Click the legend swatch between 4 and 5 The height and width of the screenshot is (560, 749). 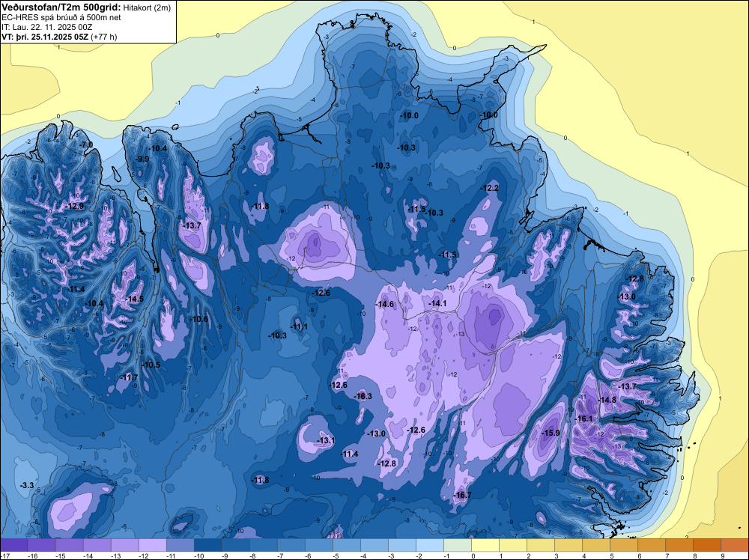point(596,545)
